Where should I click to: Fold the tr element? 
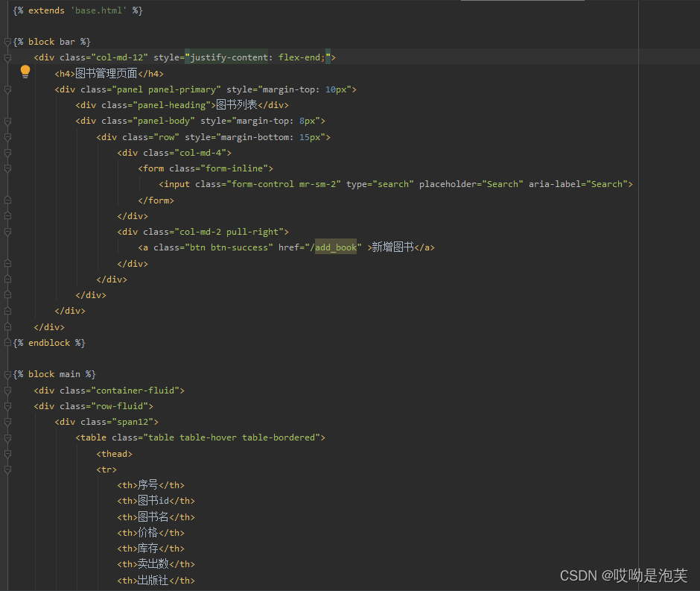coord(7,470)
